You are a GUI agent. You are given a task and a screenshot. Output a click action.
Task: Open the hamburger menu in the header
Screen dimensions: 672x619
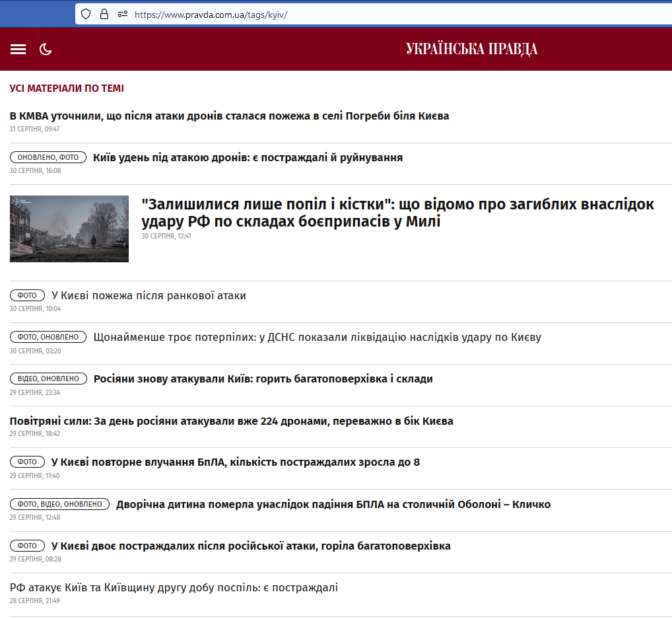point(18,50)
